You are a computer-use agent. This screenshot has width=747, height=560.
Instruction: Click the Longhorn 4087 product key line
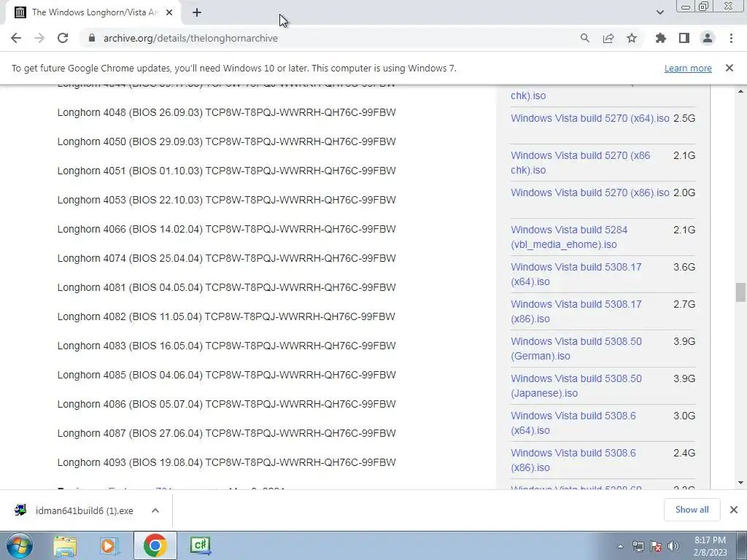click(x=226, y=433)
